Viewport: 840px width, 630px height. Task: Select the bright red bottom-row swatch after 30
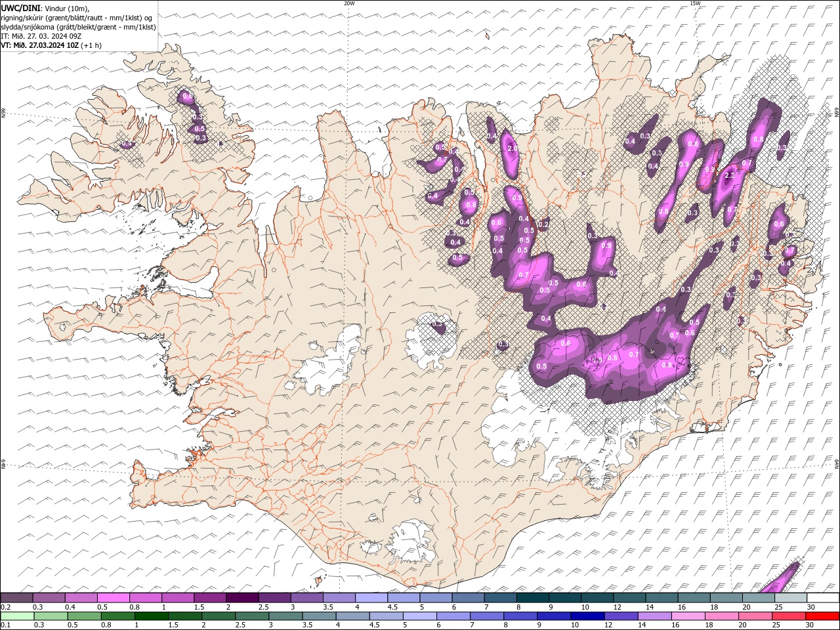(822, 616)
